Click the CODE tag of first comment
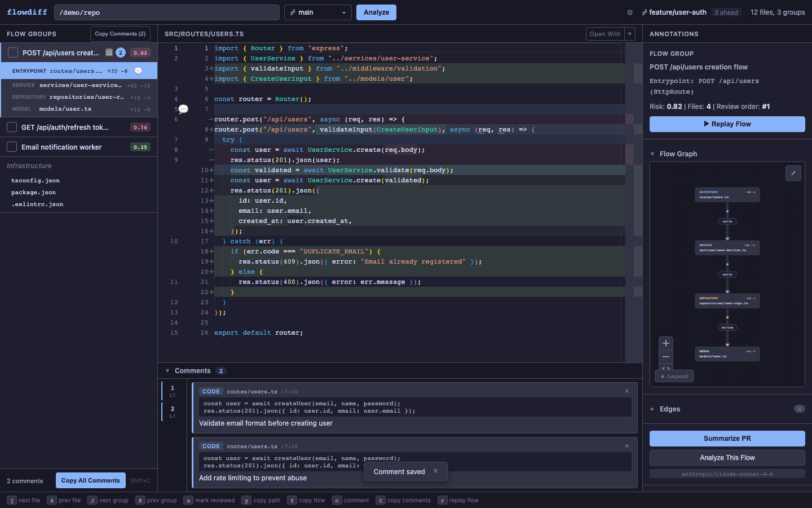This screenshot has height=508, width=812. tap(211, 391)
